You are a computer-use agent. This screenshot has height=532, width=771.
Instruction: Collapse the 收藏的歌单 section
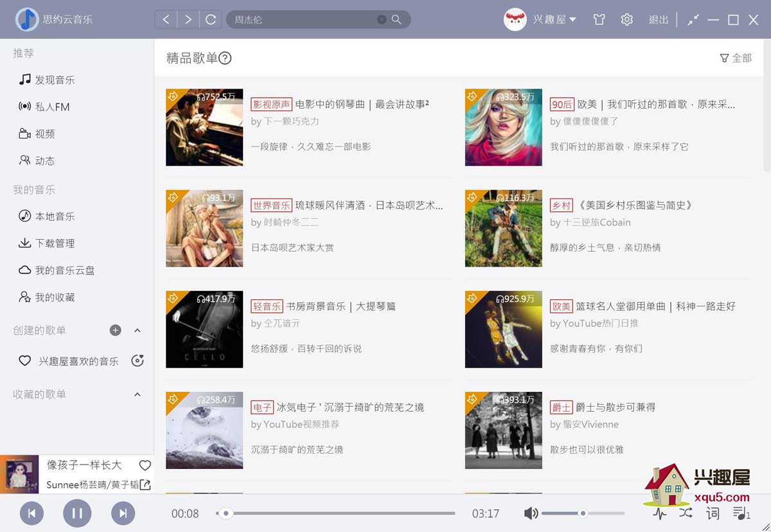tap(137, 394)
